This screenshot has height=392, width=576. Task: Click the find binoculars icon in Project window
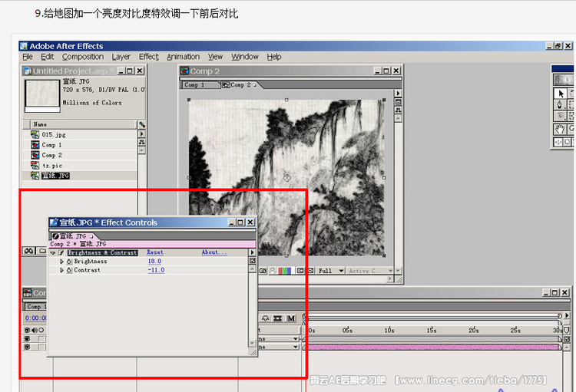(28, 251)
